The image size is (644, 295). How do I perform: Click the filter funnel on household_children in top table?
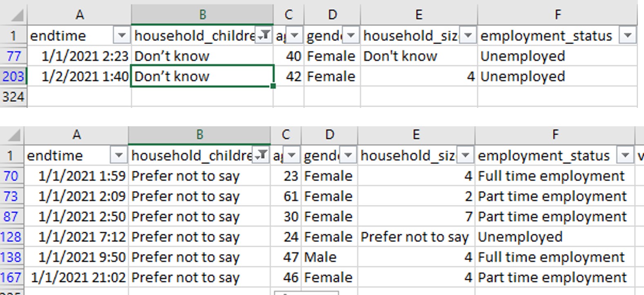263,35
